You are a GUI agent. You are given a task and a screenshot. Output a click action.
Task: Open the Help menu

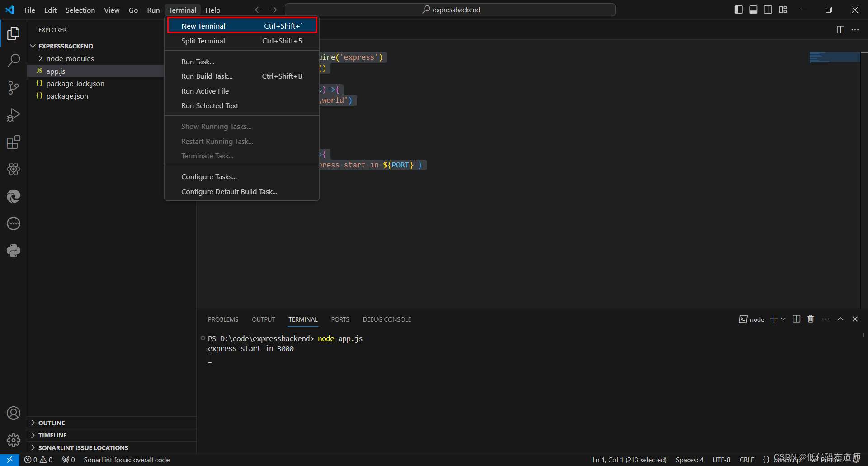pos(212,10)
